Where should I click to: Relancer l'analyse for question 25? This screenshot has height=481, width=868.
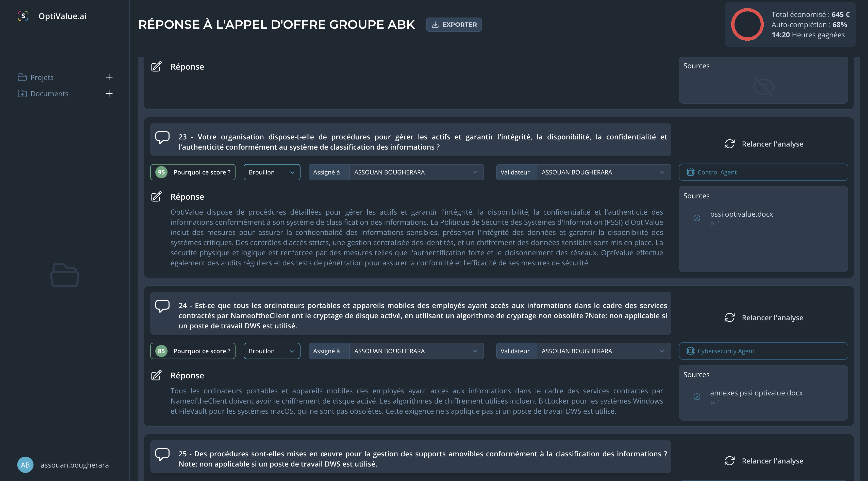pyautogui.click(x=763, y=461)
